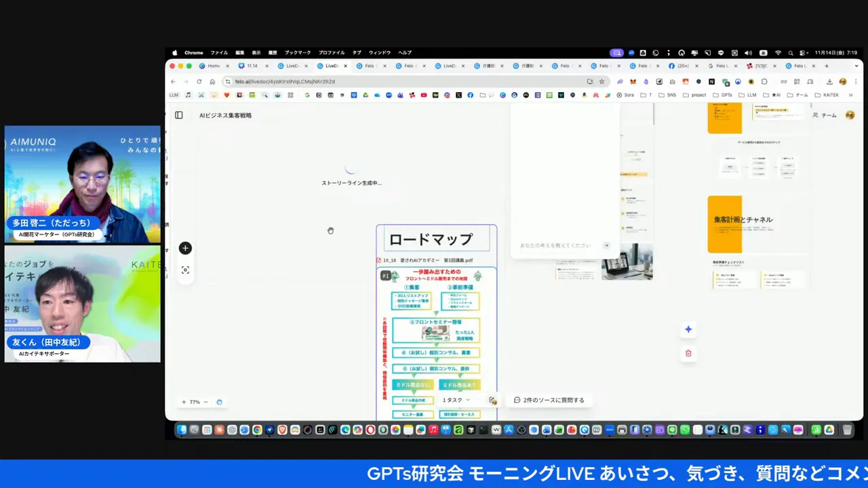868x488 pixels.
Task: Click the downloads icon in Chrome's toolbar
Action: (830, 81)
